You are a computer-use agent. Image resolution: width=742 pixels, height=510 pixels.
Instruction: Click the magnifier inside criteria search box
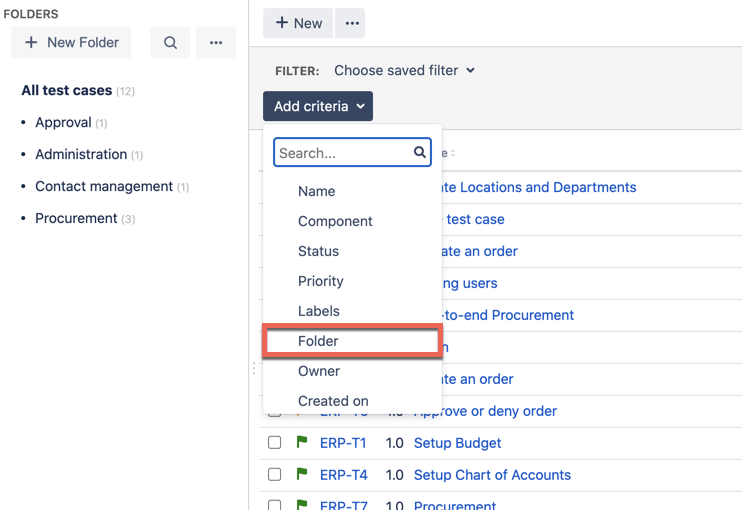point(420,152)
